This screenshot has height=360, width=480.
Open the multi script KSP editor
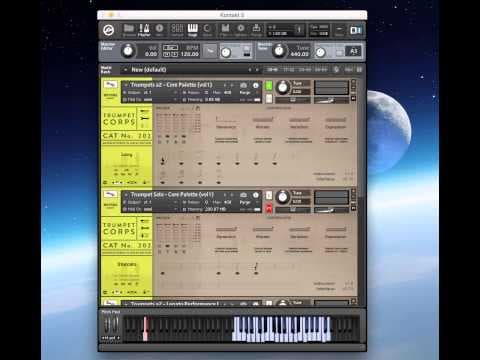(x=337, y=70)
